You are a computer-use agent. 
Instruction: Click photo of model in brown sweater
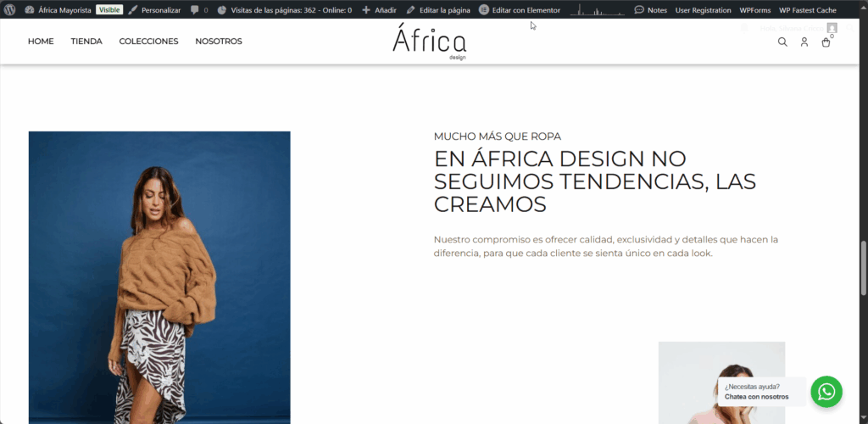coord(159,277)
